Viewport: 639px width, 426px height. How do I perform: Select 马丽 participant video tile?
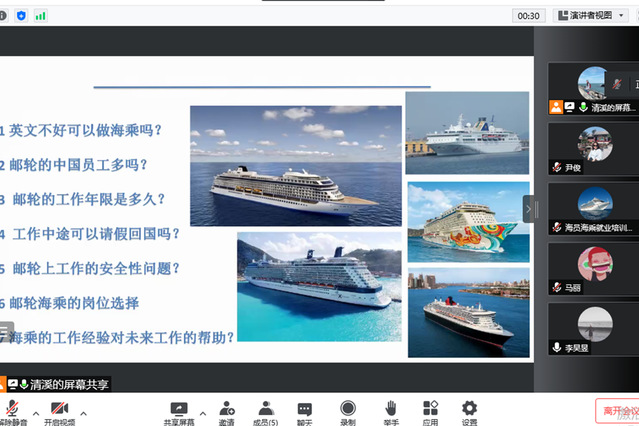[x=594, y=268]
